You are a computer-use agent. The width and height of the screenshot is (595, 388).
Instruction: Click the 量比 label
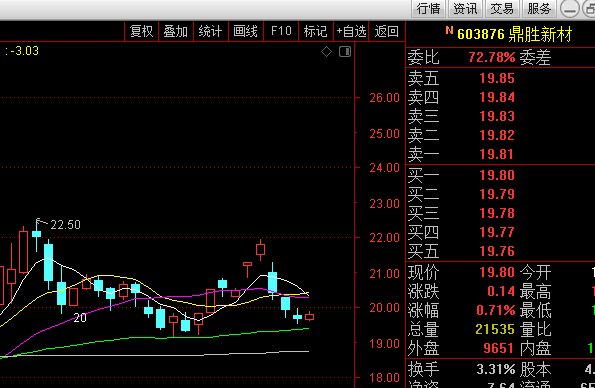coord(535,329)
